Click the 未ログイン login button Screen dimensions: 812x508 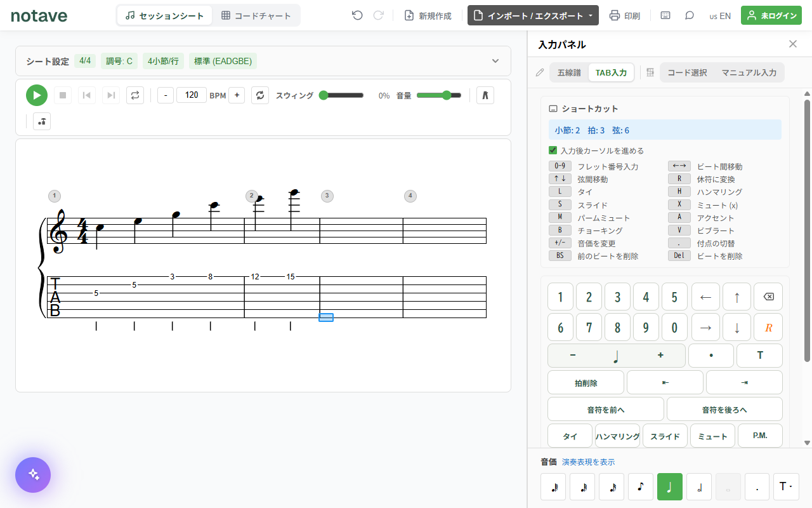771,15
